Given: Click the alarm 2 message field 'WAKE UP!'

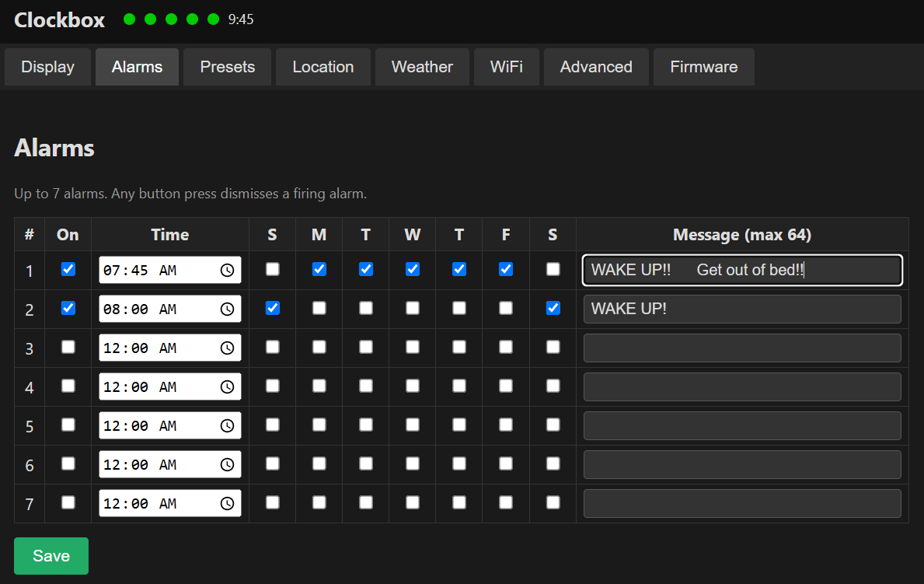Looking at the screenshot, I should (x=742, y=309).
